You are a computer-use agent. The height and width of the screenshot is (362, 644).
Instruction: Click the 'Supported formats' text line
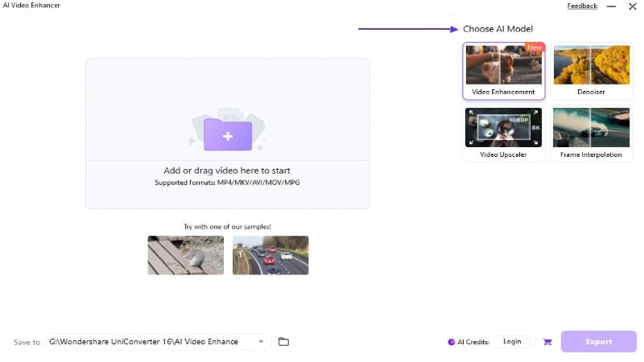(227, 183)
